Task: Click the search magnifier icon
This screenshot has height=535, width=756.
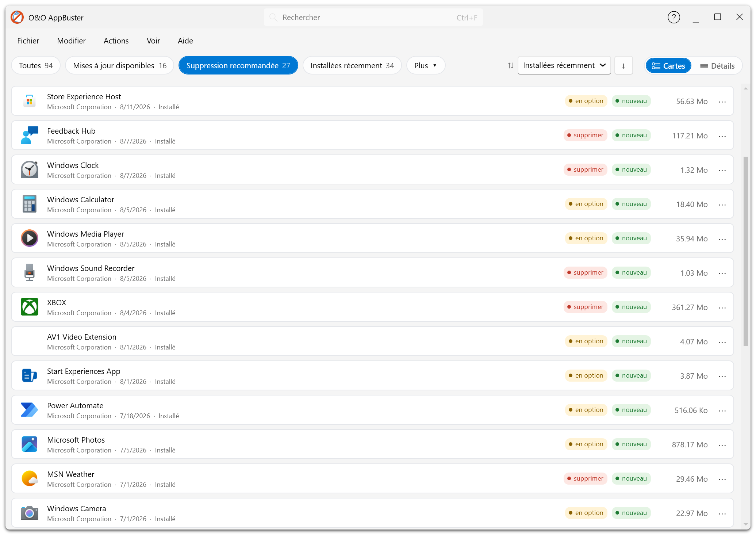Action: 273,17
